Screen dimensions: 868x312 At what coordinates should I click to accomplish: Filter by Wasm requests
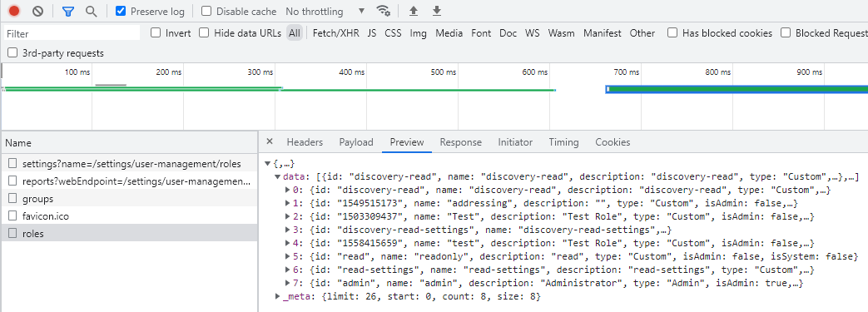(561, 33)
